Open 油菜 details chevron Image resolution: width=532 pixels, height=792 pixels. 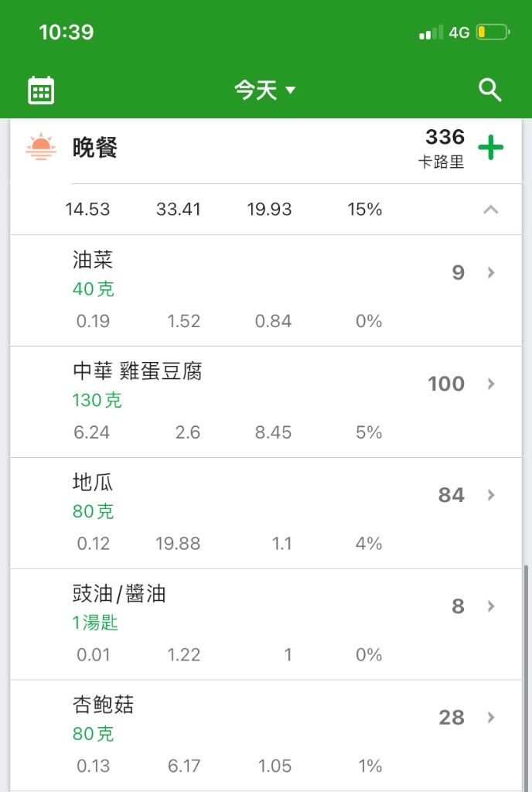point(490,273)
